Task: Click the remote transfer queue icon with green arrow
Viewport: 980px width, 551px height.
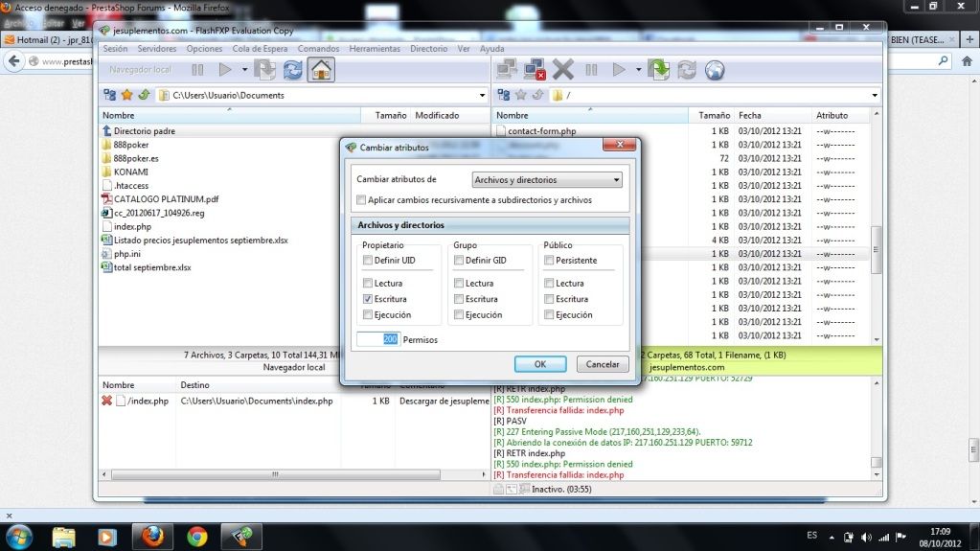Action: [658, 69]
